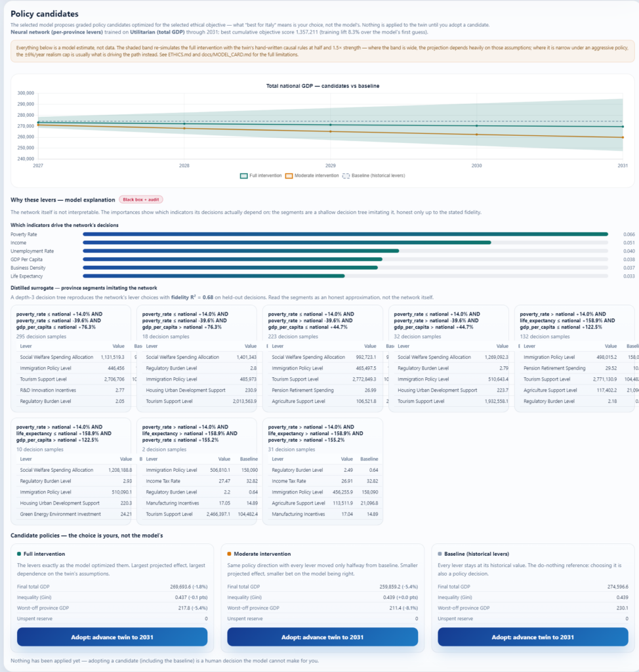639x672 pixels.
Task: Toggle Baseline (historical levers) legend swatch
Action: pyautogui.click(x=346, y=176)
